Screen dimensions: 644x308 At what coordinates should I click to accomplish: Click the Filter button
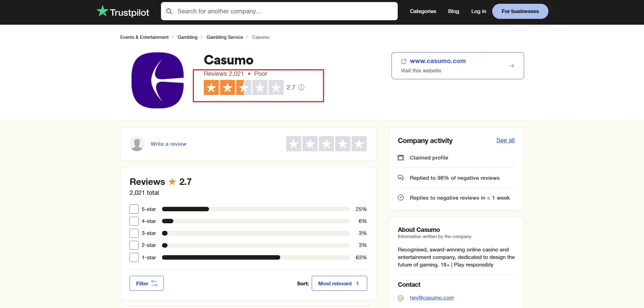pyautogui.click(x=147, y=283)
